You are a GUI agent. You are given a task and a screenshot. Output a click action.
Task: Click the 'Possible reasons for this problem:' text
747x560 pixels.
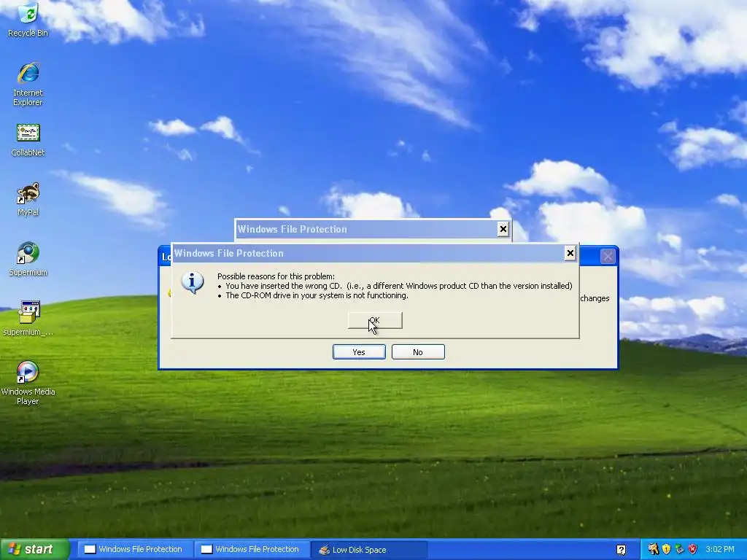276,276
